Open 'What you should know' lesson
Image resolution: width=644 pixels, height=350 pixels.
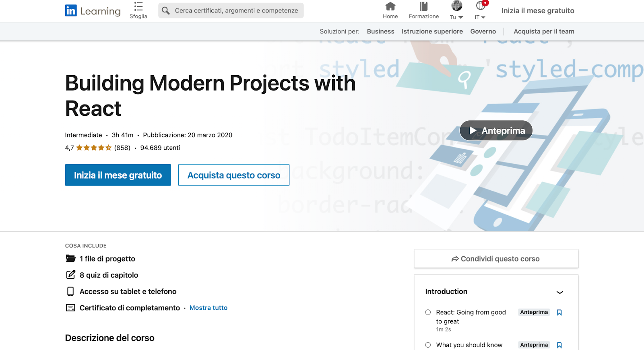coord(469,345)
